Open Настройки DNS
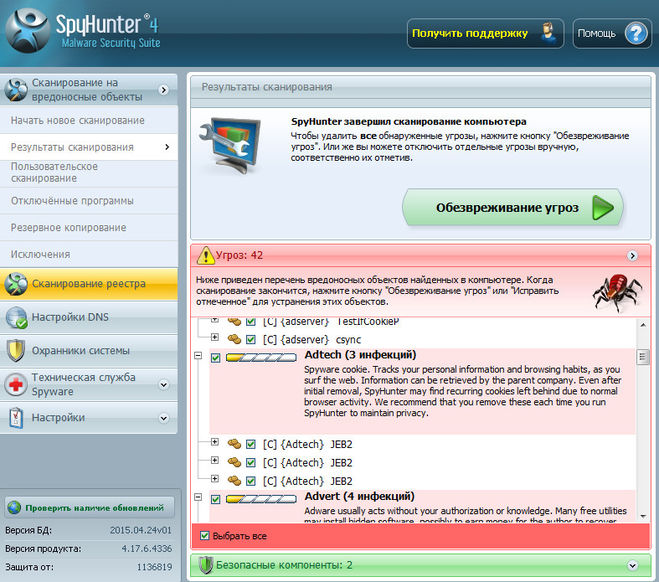Image resolution: width=659 pixels, height=582 pixels. 89,317
